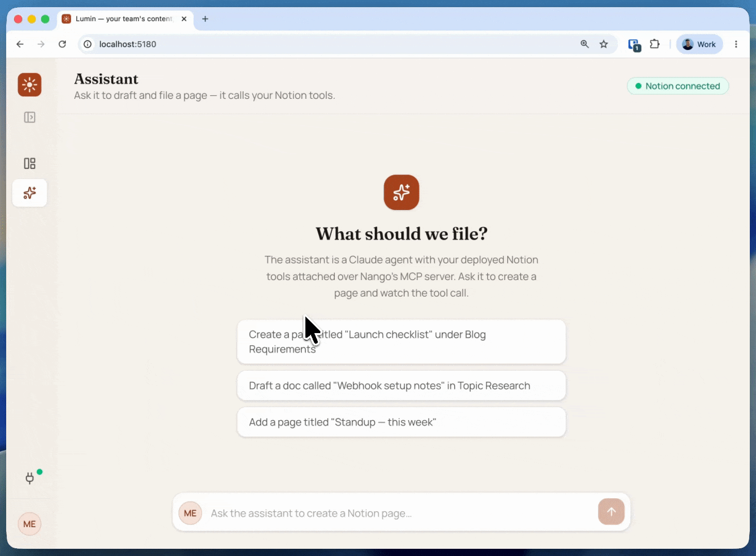
Task: Go forward in browser history
Action: [41, 44]
